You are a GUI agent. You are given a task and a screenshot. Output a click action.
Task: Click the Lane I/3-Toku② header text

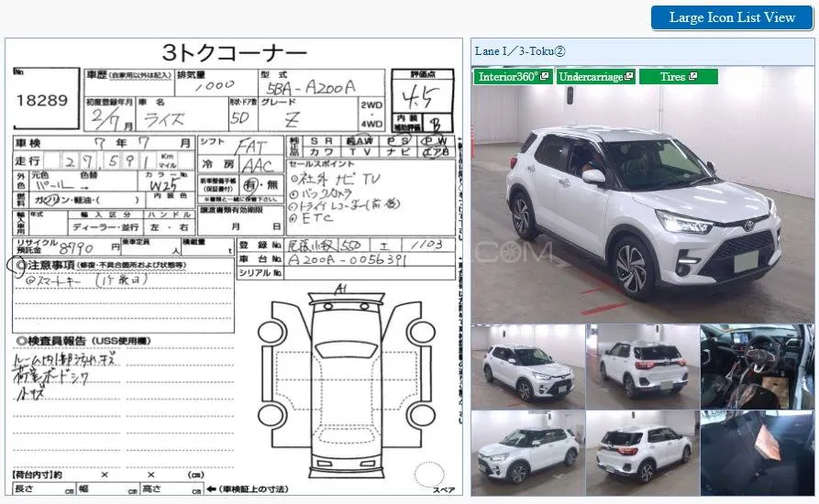click(520, 51)
